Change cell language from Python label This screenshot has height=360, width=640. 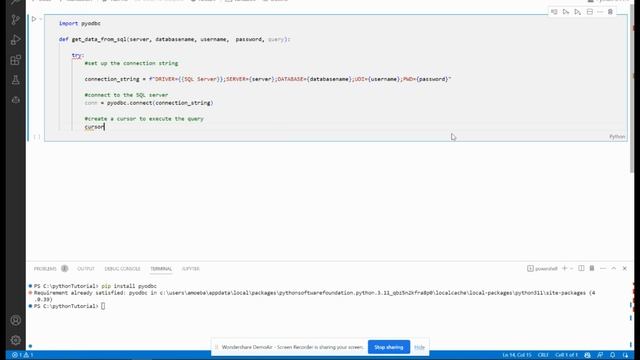tap(617, 137)
